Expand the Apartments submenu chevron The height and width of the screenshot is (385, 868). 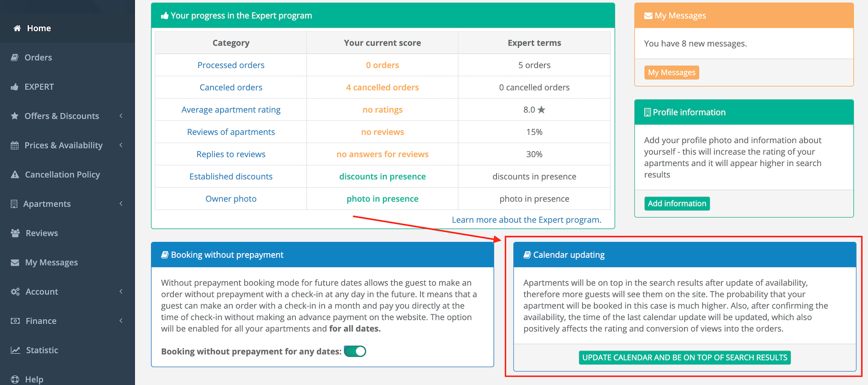(x=121, y=204)
